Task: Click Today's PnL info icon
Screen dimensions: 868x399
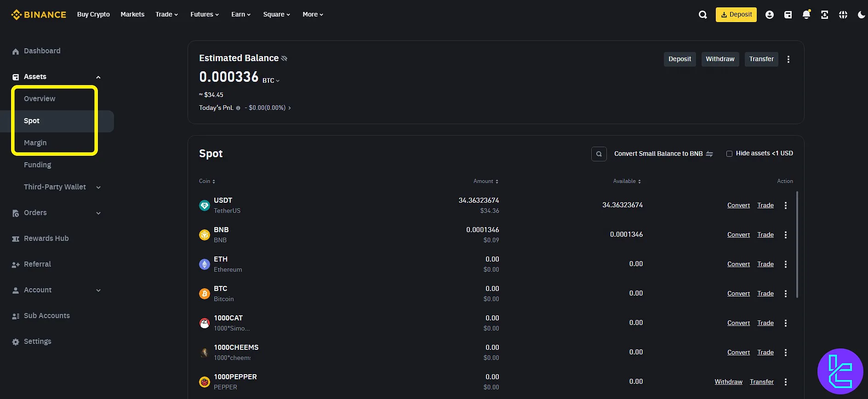Action: click(x=238, y=108)
